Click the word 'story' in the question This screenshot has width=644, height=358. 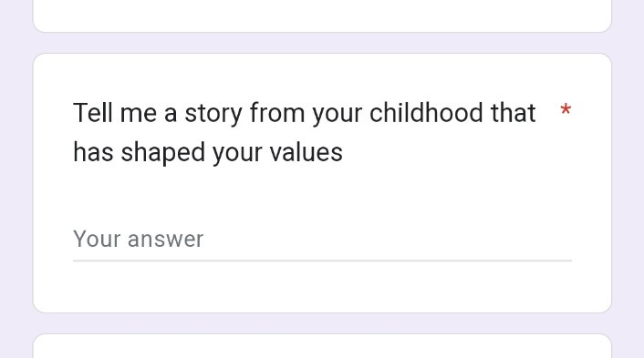click(213, 113)
